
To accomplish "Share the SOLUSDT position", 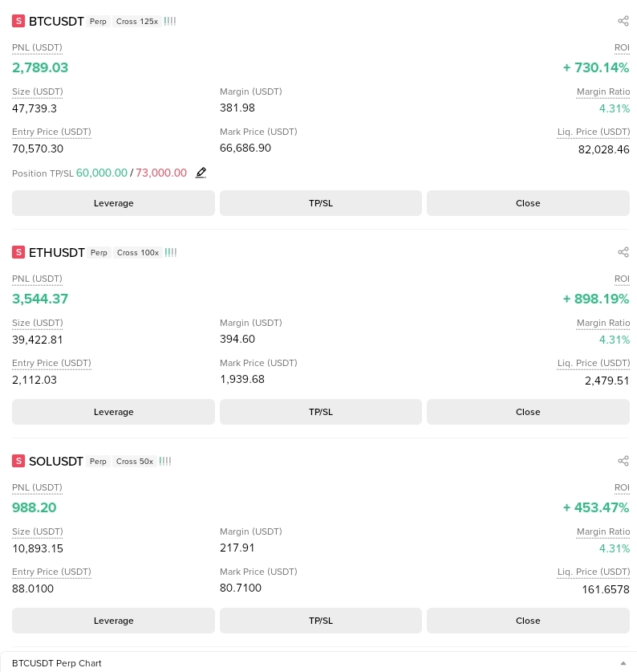I will [x=623, y=461].
